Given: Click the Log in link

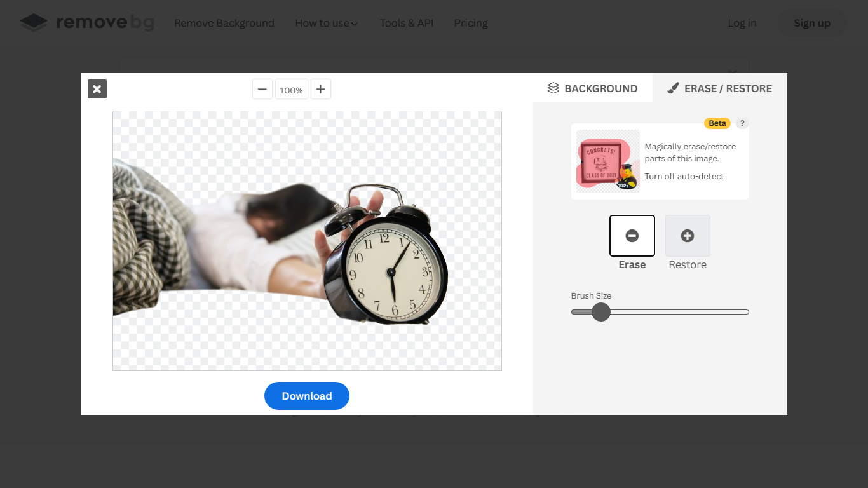Looking at the screenshot, I should pos(742,23).
